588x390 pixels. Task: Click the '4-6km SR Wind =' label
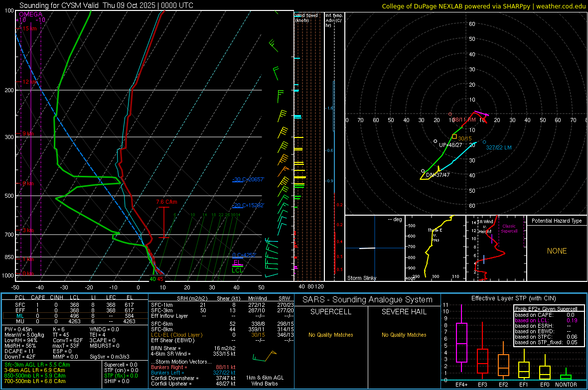click(x=171, y=354)
